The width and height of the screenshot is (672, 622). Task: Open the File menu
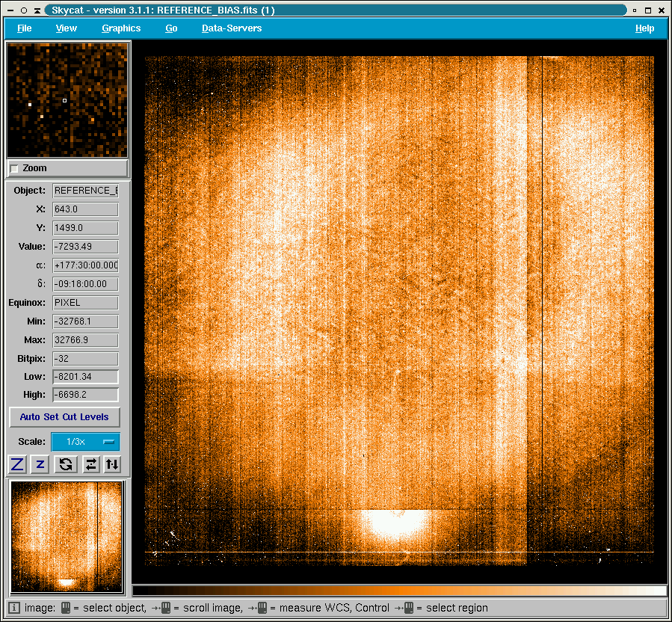(25, 28)
